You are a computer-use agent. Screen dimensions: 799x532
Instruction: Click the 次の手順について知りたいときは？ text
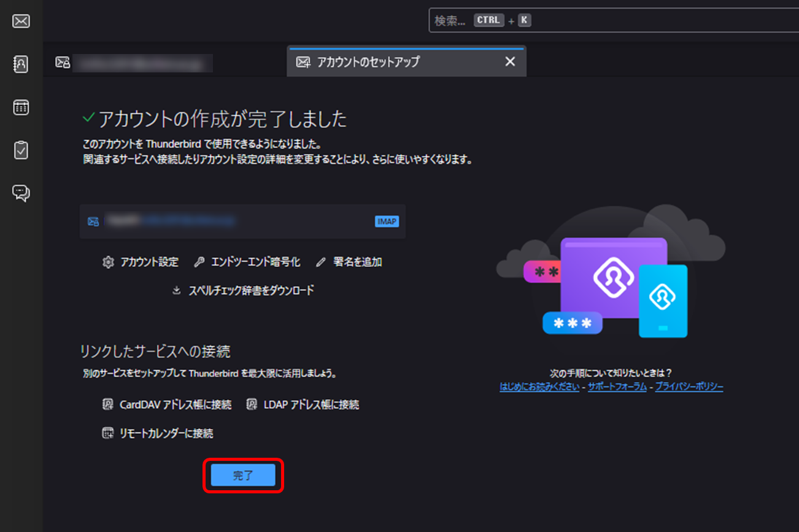coord(611,373)
